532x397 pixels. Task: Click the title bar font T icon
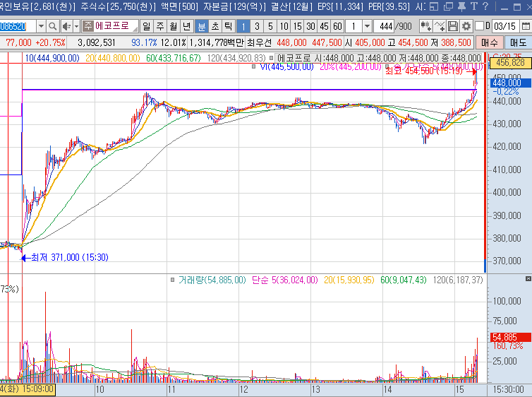[474, 6]
